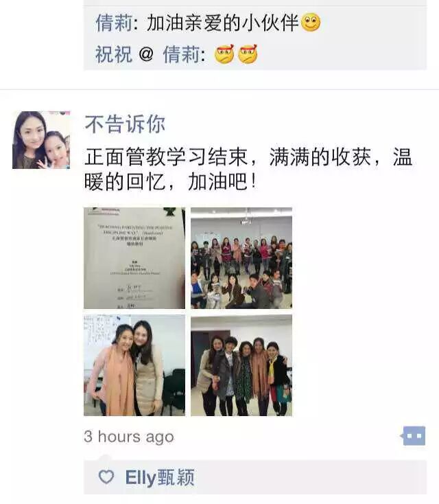Open 倩莉 commenter name in first comment

pyautogui.click(x=114, y=23)
